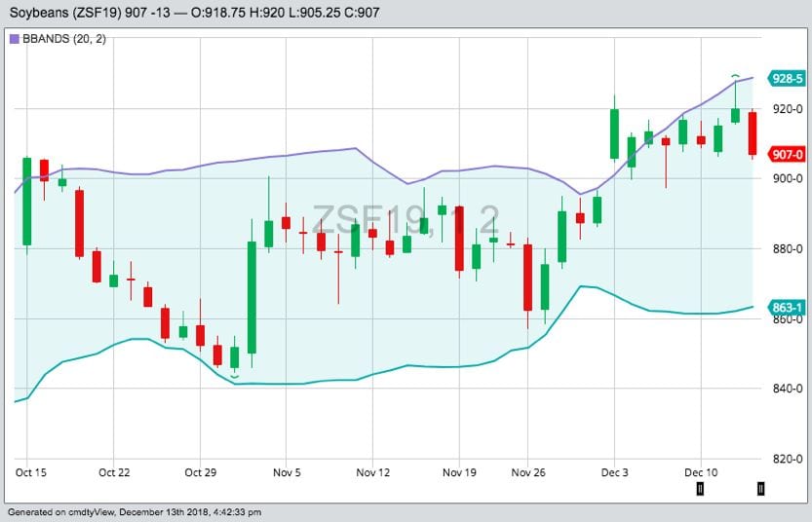Click the red 907-0 last price tag

[x=786, y=155]
